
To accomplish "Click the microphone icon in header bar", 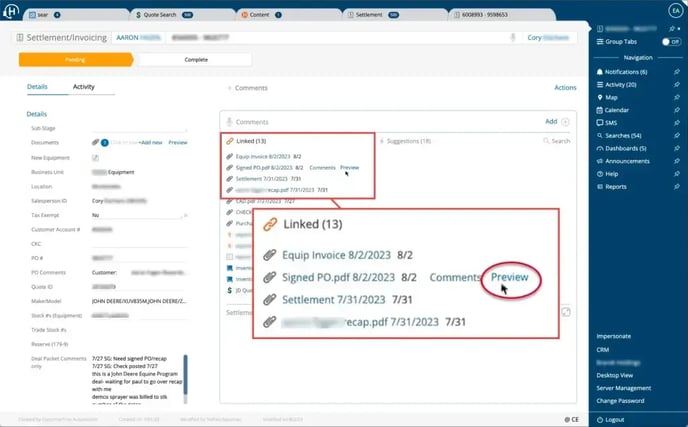I will coord(513,37).
